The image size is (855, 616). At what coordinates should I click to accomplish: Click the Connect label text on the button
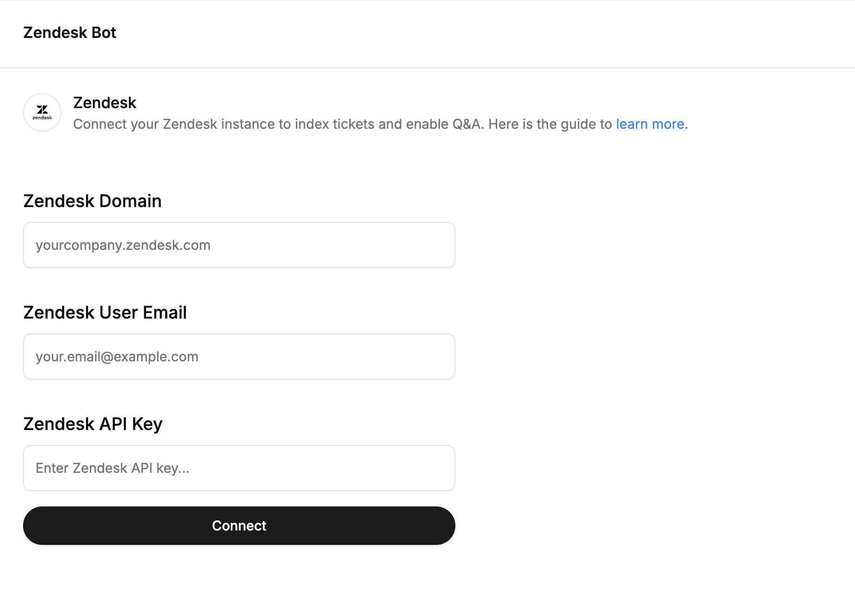click(x=239, y=526)
